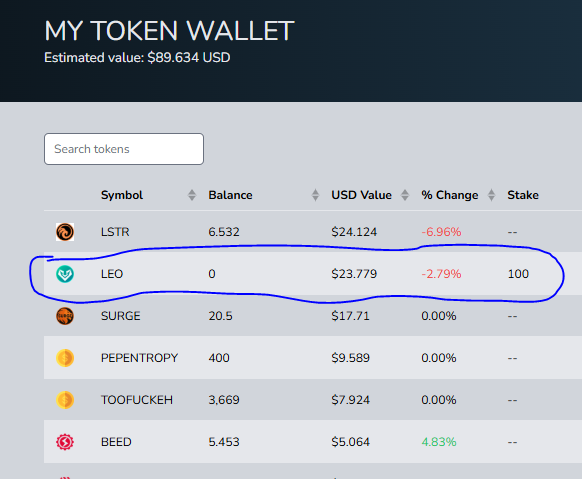Click LSTR change -6.96%
The height and width of the screenshot is (479, 582).
pyautogui.click(x=441, y=232)
